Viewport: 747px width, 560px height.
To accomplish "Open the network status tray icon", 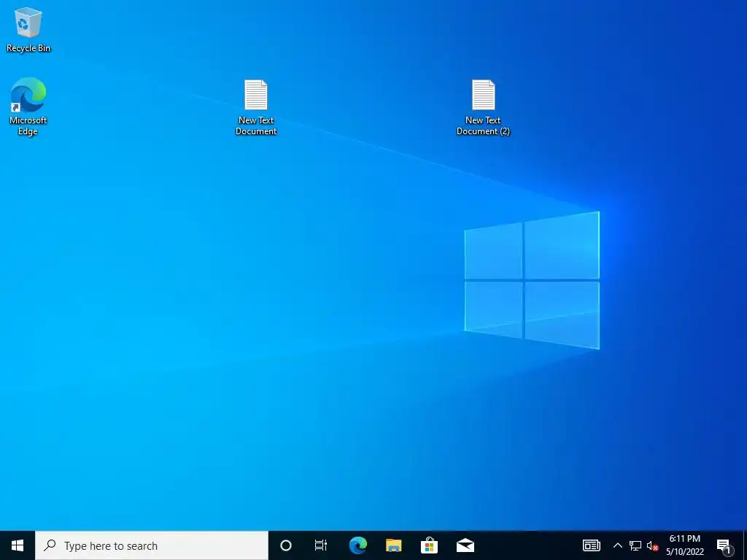I will click(635, 545).
